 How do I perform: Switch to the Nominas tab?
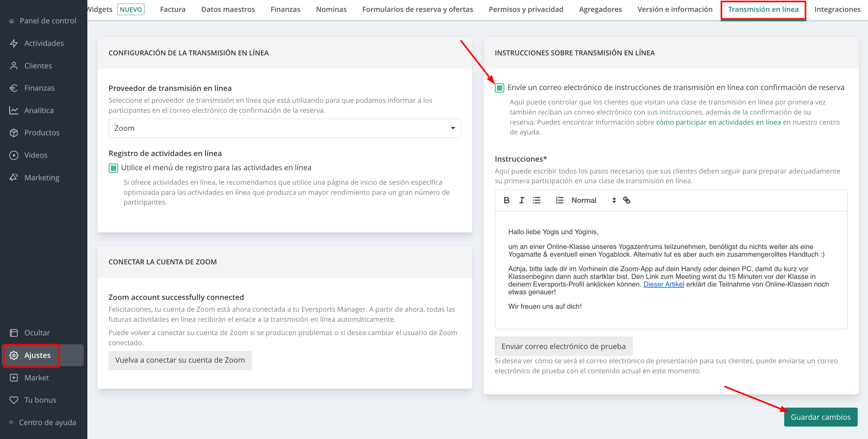(331, 9)
